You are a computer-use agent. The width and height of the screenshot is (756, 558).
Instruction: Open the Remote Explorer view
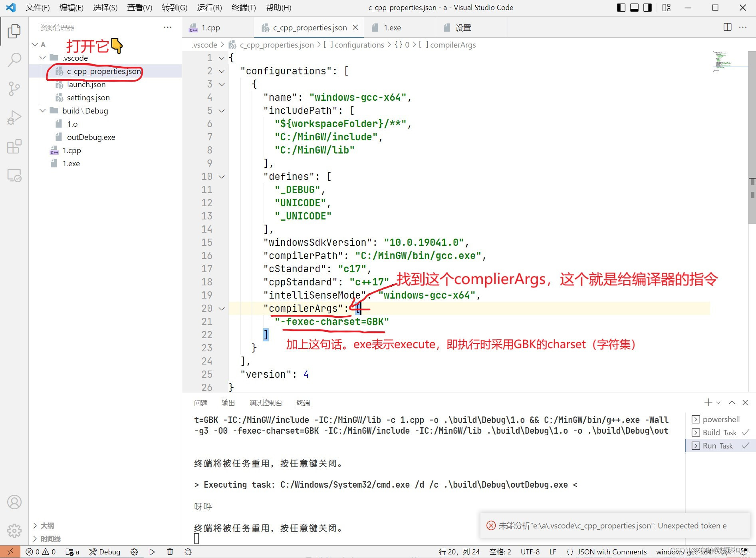point(14,175)
